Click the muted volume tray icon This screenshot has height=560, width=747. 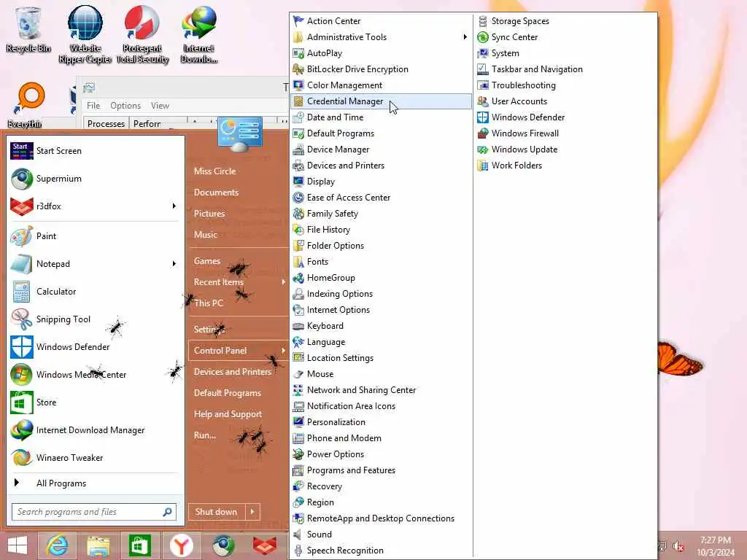[678, 546]
